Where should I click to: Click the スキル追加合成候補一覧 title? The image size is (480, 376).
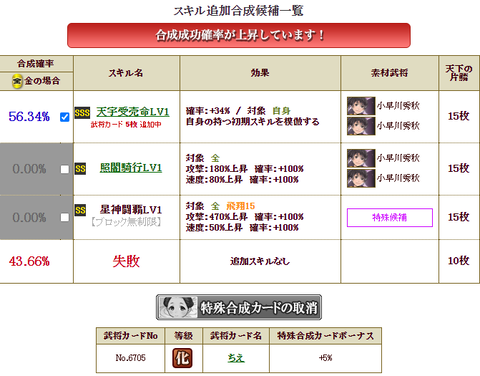[239, 11]
